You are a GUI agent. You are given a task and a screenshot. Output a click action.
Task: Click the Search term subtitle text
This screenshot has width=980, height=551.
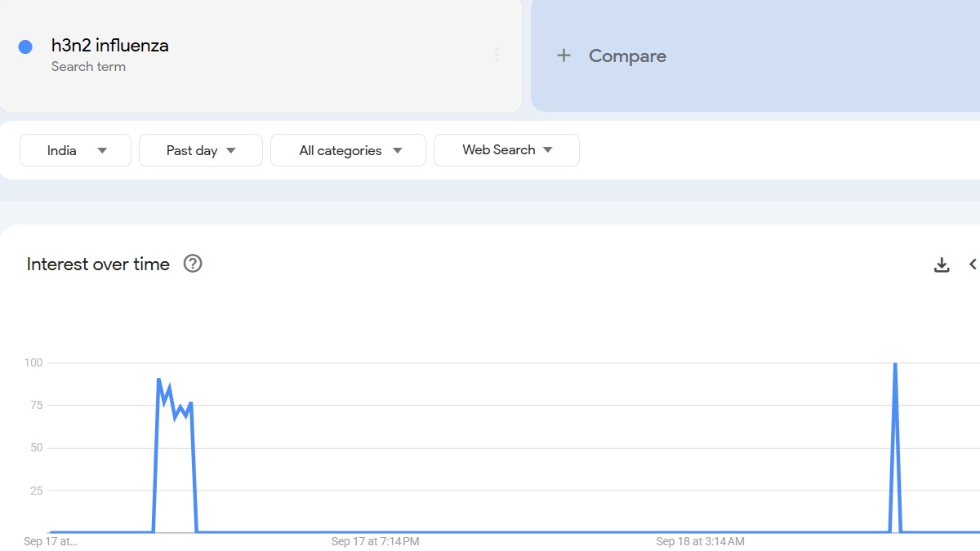click(88, 67)
